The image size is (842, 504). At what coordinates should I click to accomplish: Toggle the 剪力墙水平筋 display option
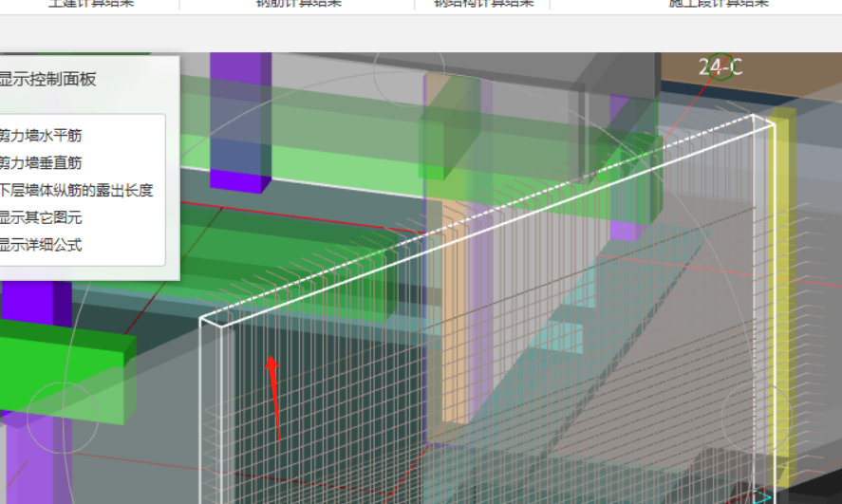click(40, 136)
